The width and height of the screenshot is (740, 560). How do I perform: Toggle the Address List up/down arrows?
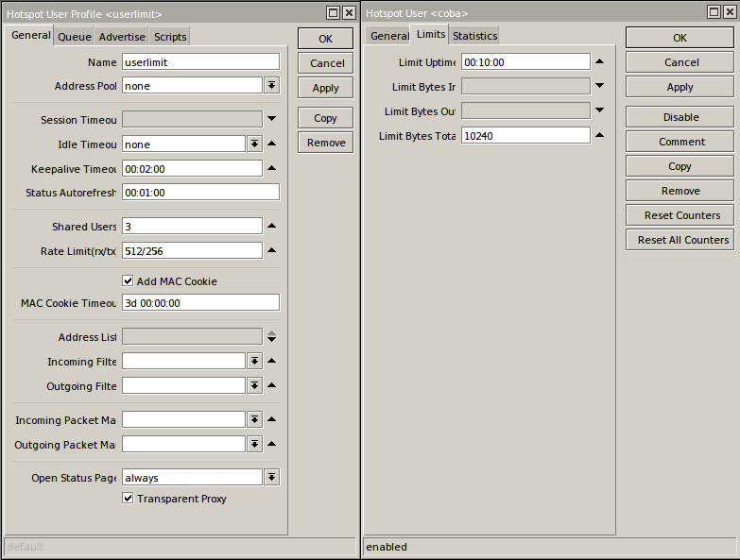272,336
